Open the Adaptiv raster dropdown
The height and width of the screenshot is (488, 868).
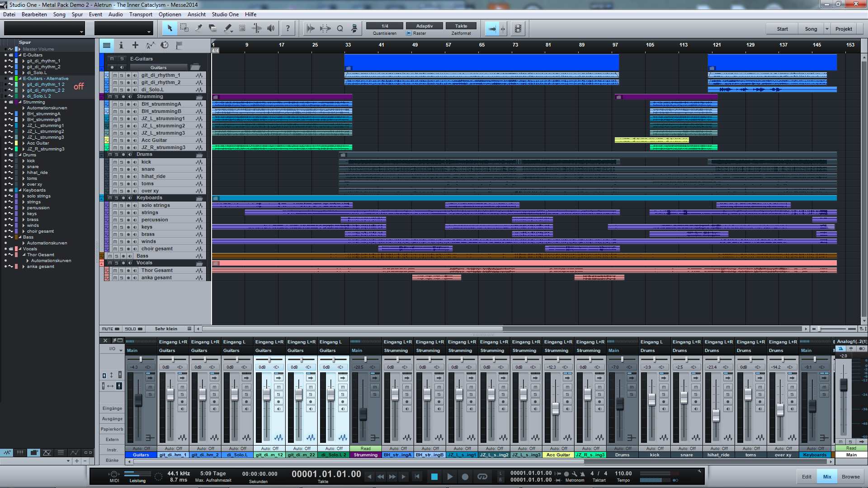[x=424, y=26]
